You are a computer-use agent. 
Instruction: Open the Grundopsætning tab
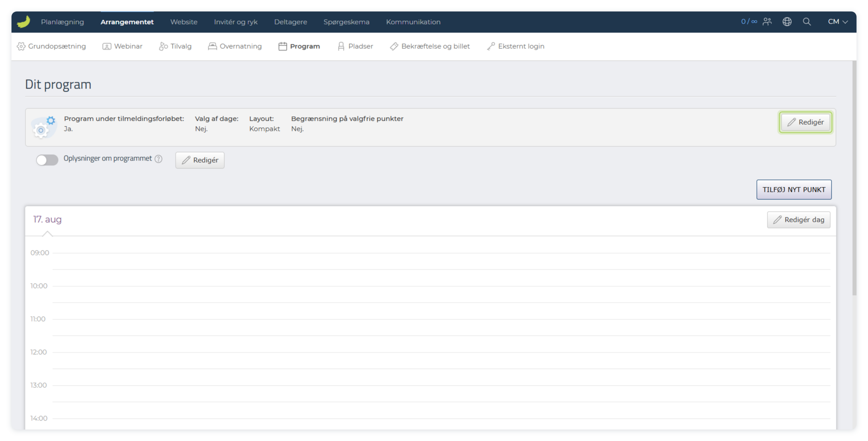51,46
